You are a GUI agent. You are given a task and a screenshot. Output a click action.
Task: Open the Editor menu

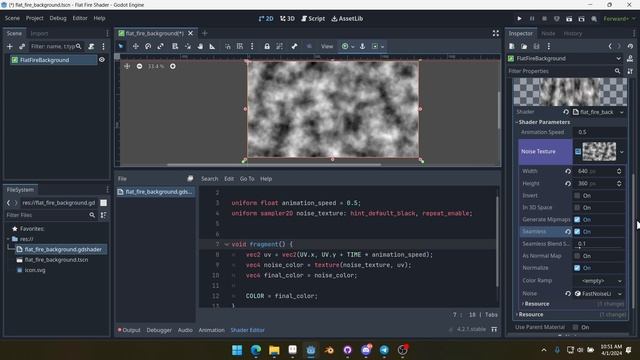tap(80, 18)
